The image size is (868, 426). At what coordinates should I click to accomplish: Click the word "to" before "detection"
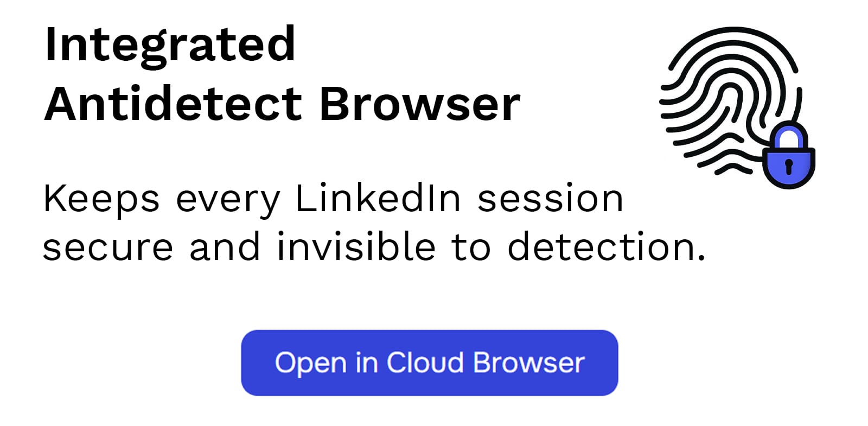471,247
